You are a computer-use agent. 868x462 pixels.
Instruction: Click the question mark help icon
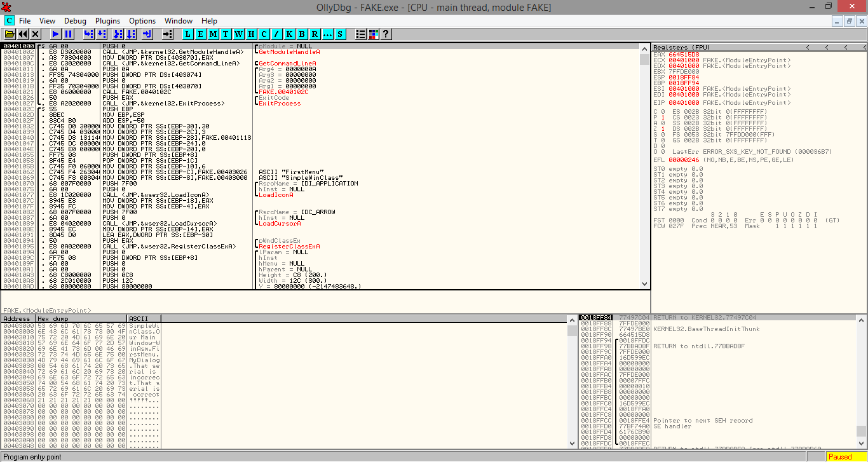pos(386,34)
